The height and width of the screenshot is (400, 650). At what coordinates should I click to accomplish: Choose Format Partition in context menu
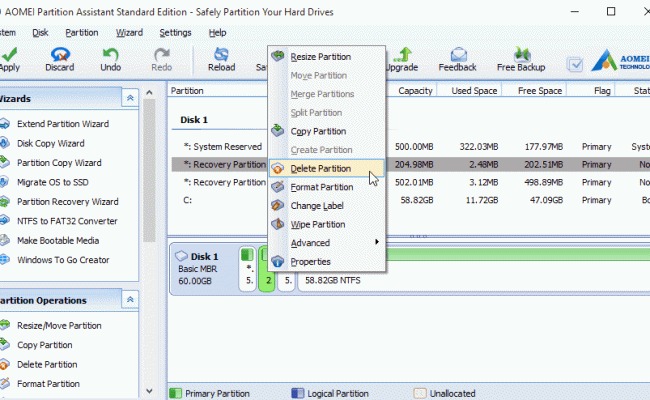click(327, 187)
